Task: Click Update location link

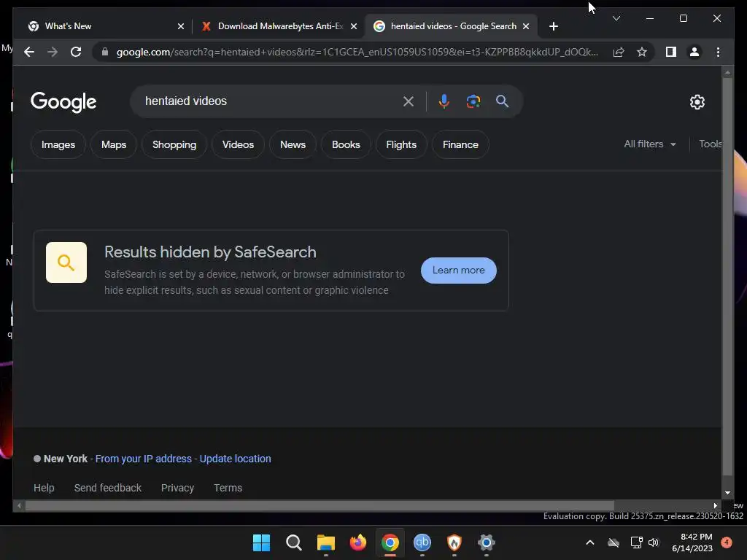Action: [x=236, y=459]
